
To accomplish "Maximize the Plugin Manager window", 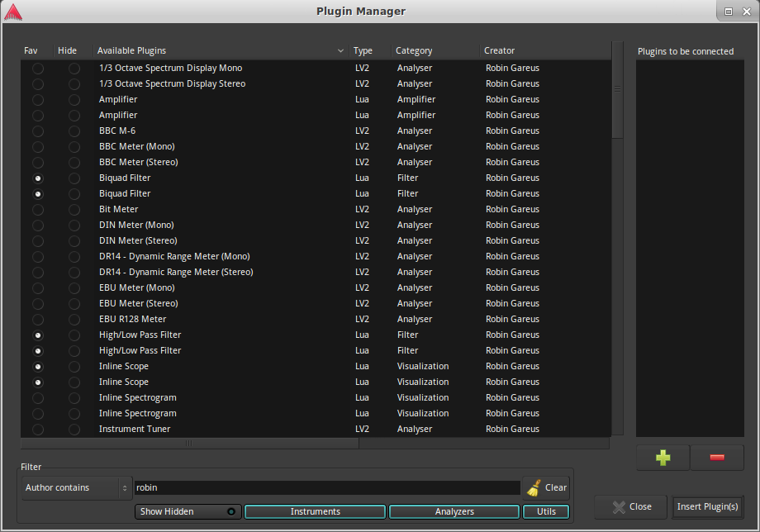I will [729, 12].
